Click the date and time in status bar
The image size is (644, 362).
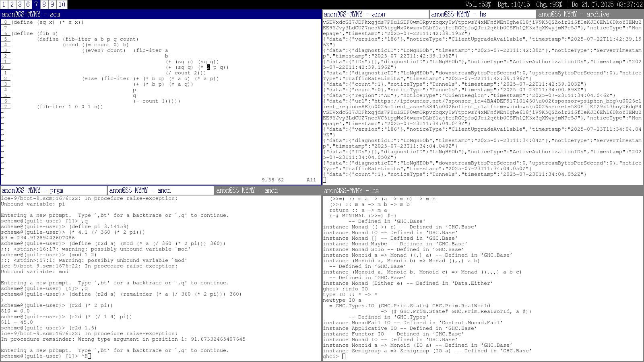coord(607,4)
